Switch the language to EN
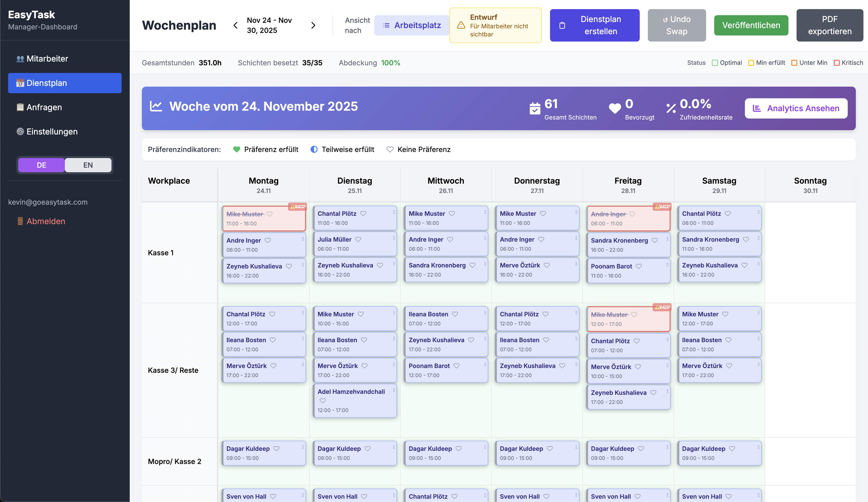Viewport: 868px width, 502px height. 88,165
